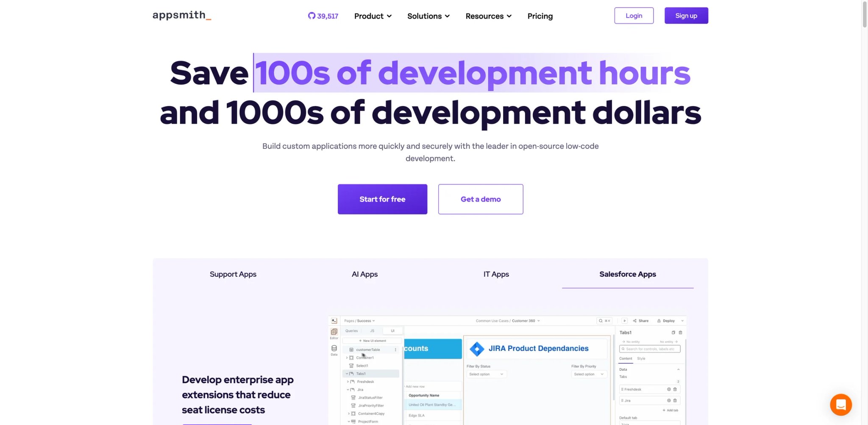Click the Share button in the editor
This screenshot has width=868, height=425.
click(641, 321)
